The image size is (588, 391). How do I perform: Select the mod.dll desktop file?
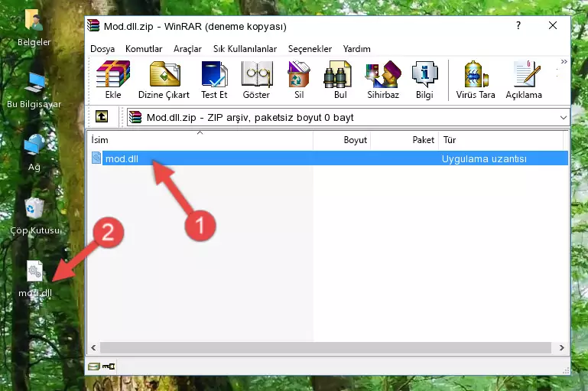35,279
